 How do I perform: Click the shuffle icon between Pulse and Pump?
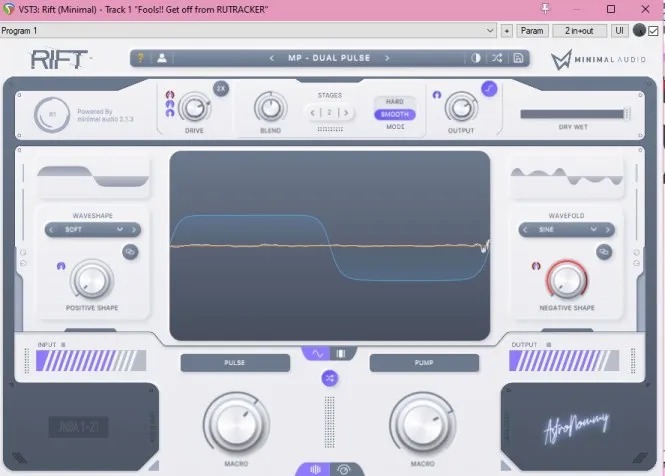pyautogui.click(x=328, y=378)
